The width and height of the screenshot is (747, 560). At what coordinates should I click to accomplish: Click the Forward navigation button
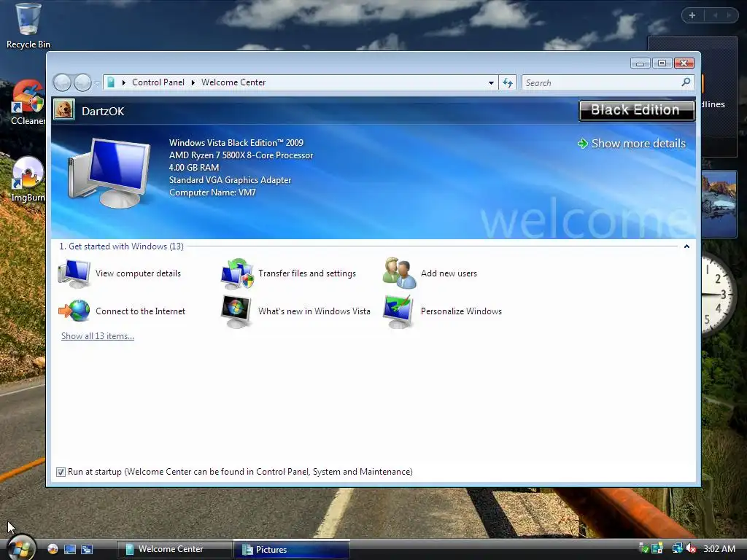[82, 82]
